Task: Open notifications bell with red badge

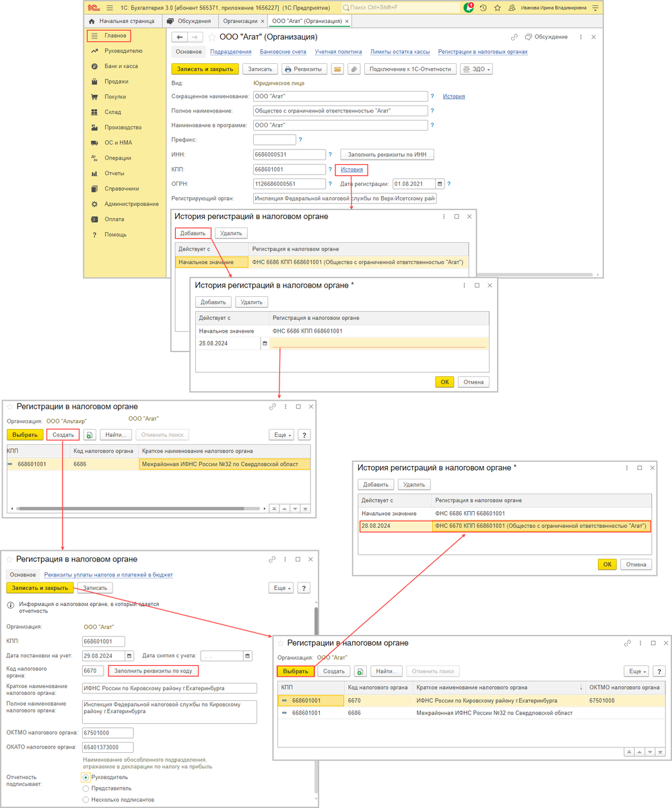Action: pyautogui.click(x=468, y=7)
